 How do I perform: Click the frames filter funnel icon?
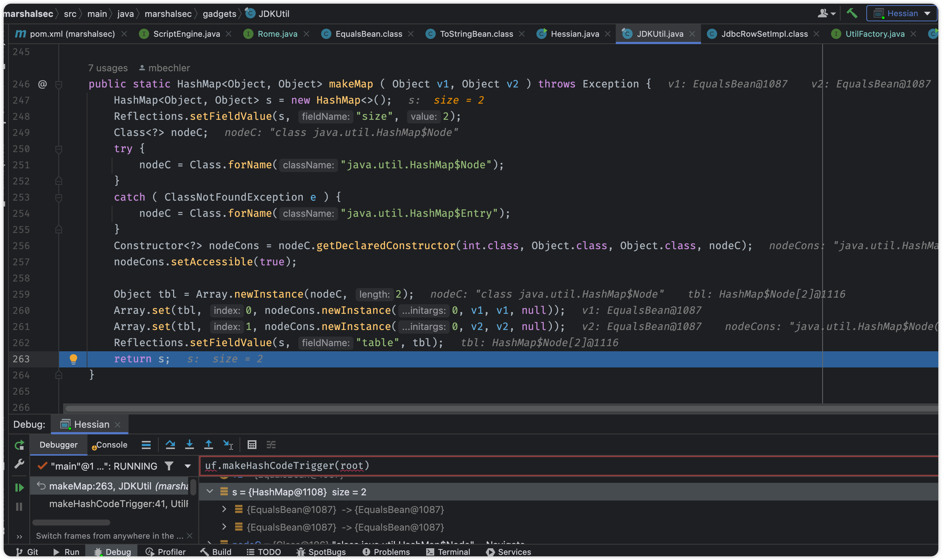(x=169, y=466)
